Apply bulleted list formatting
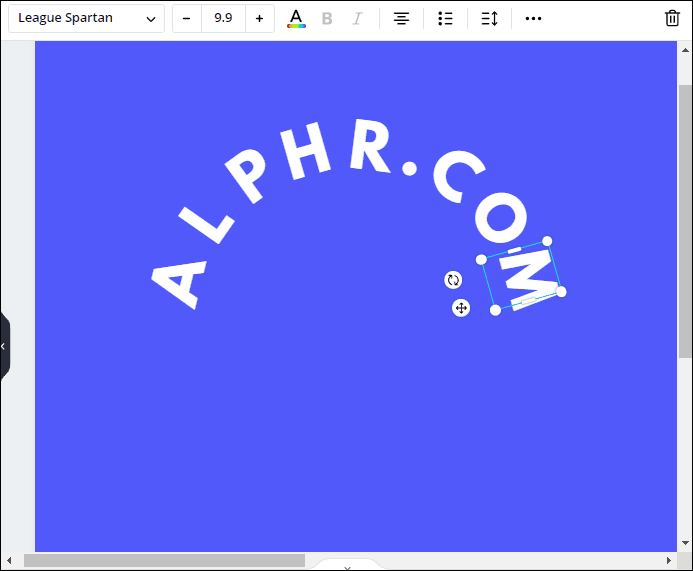This screenshot has width=693, height=571. [x=446, y=19]
